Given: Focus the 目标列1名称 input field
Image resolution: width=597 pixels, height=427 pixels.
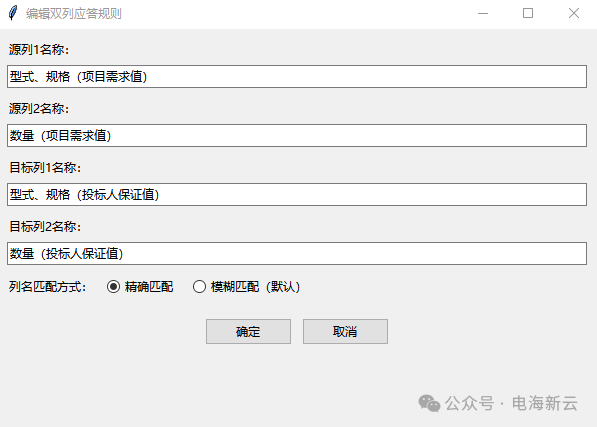Looking at the screenshot, I should click(x=297, y=194).
